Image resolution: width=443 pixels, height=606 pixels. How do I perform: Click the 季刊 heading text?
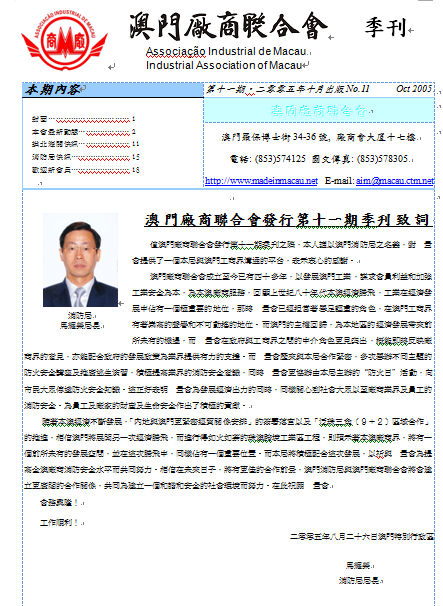click(385, 27)
